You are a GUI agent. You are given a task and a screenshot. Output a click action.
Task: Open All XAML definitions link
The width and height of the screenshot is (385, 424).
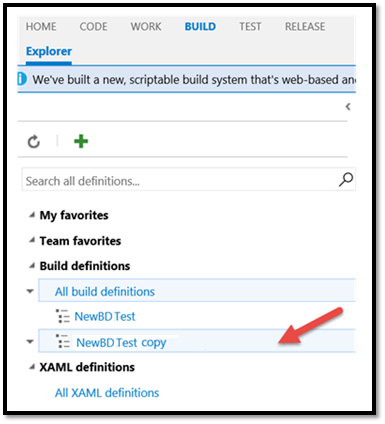click(107, 393)
